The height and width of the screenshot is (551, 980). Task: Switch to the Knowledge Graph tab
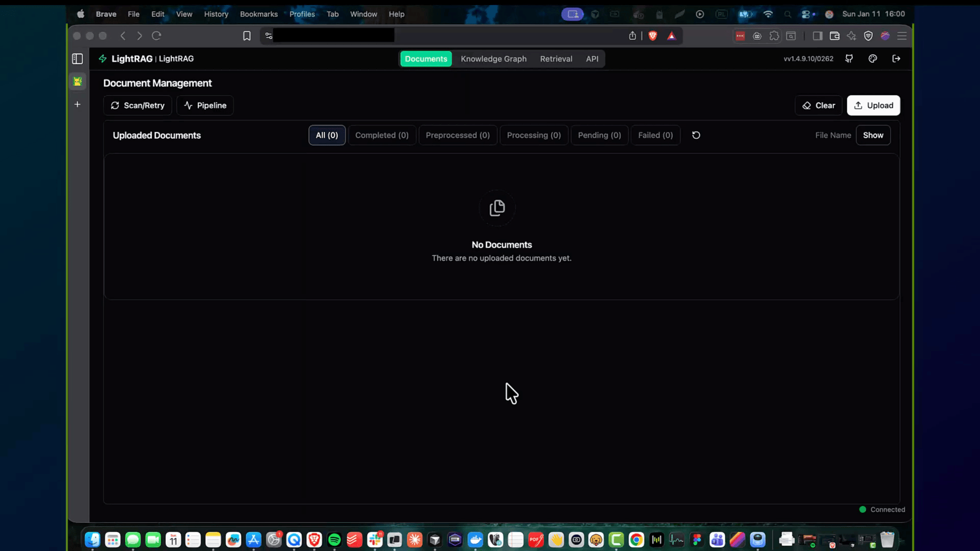pos(494,59)
